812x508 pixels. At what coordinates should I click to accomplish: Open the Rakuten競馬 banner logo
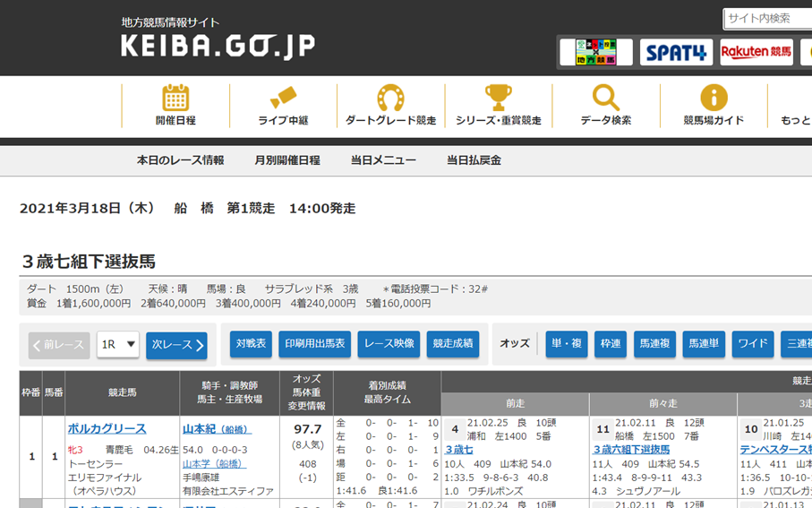click(x=756, y=52)
